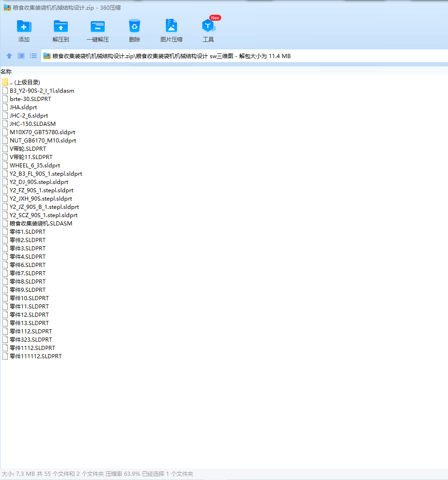Click the 添加 (Add) toolbar icon

[x=24, y=26]
